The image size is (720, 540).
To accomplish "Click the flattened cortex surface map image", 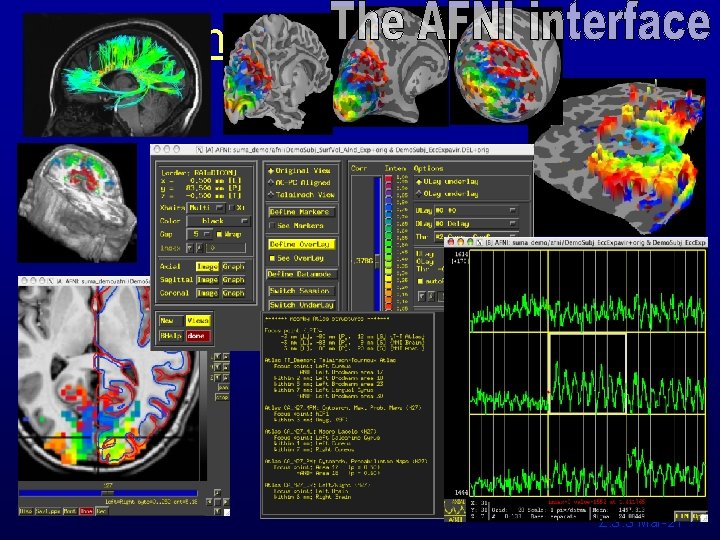I will point(621,156).
